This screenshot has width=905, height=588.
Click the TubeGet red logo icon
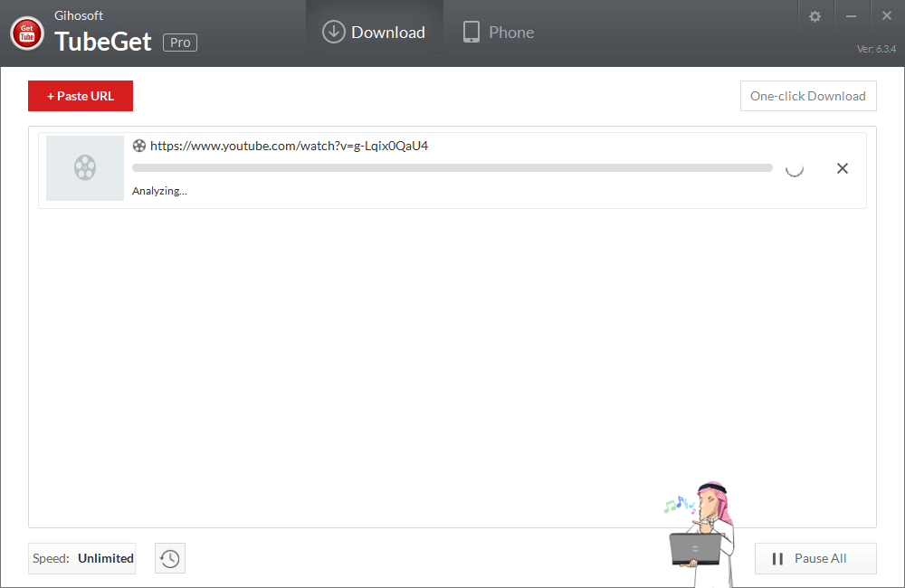point(26,33)
